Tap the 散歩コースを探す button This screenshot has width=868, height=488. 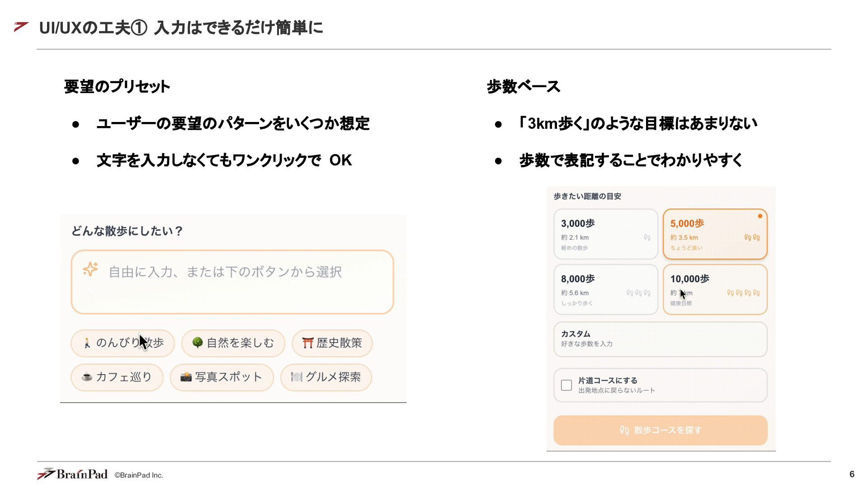coord(660,430)
